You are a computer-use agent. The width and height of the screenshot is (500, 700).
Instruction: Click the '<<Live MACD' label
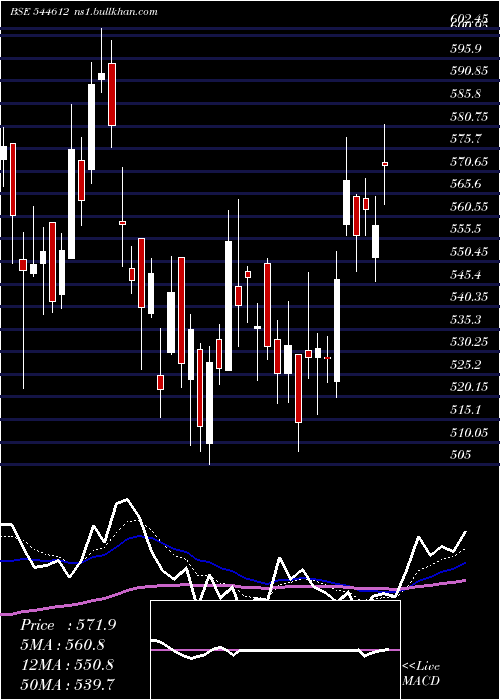tap(421, 673)
